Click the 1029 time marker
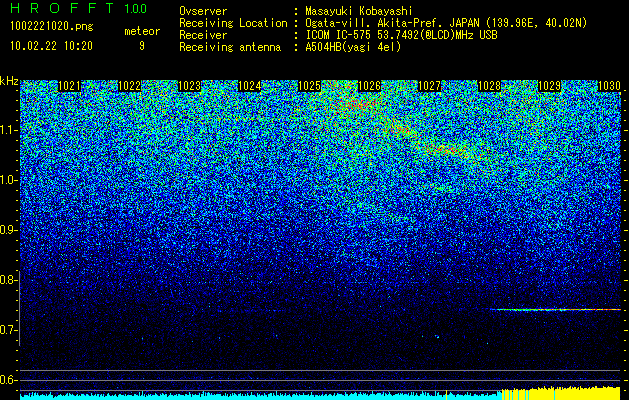Image resolution: width=629 pixels, height=400 pixels. pyautogui.click(x=549, y=86)
